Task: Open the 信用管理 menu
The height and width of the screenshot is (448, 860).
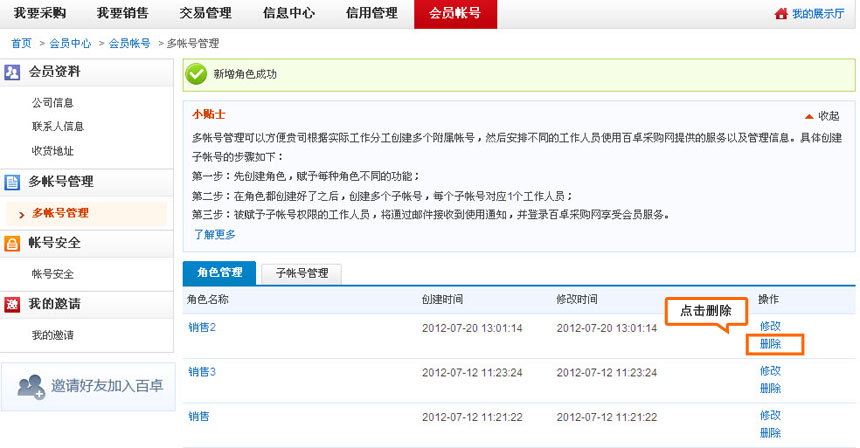Action: 371,14
